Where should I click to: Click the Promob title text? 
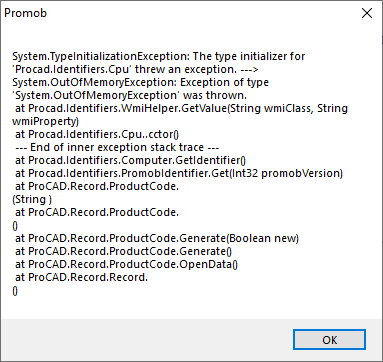(x=25, y=13)
